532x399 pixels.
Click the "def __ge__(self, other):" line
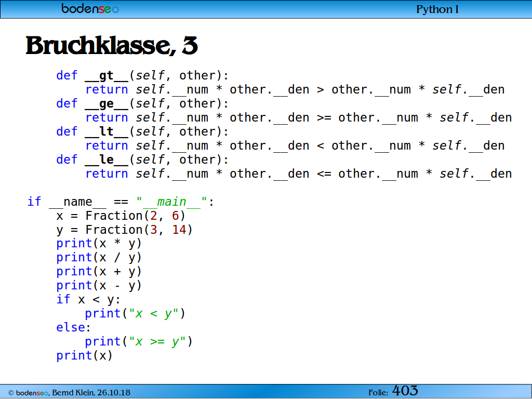click(142, 104)
